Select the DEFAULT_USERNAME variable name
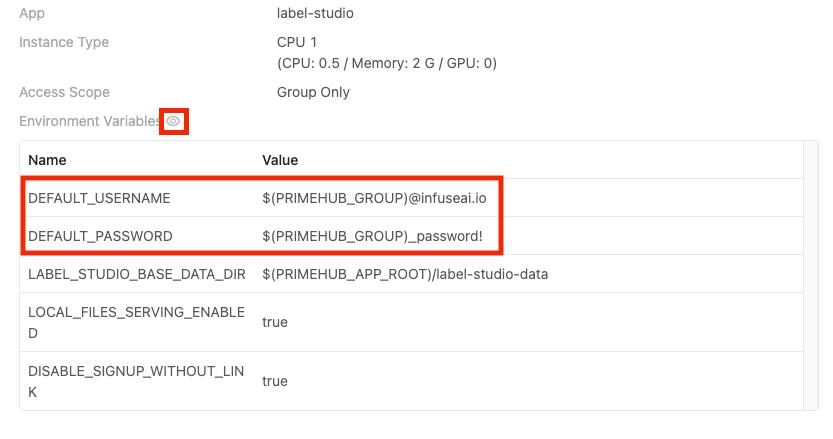Image resolution: width=833 pixels, height=439 pixels. point(99,198)
